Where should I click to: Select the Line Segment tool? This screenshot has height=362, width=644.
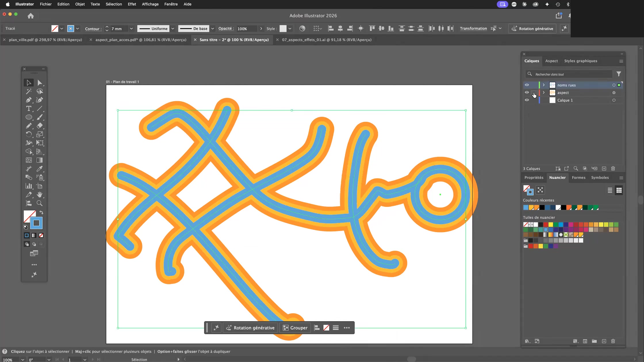pyautogui.click(x=40, y=109)
